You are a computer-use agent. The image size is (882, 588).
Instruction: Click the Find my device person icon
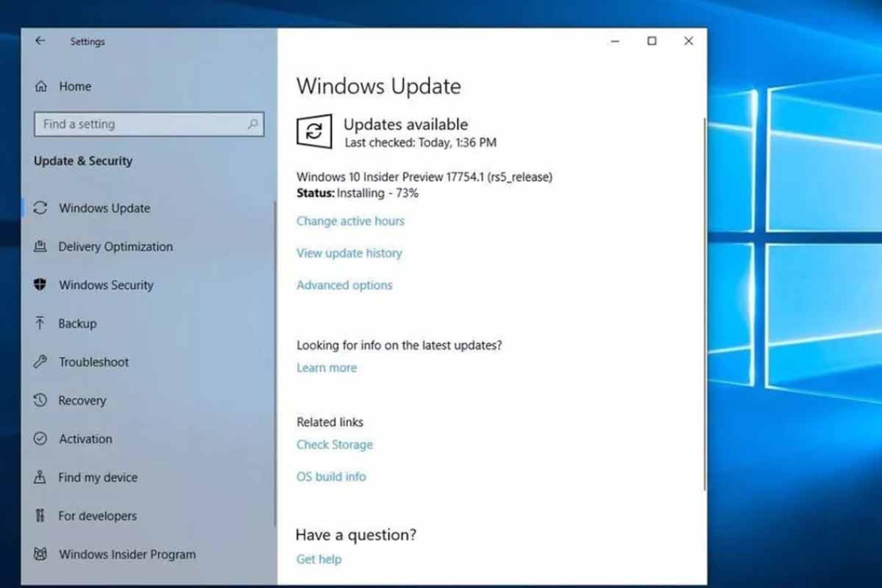(40, 477)
